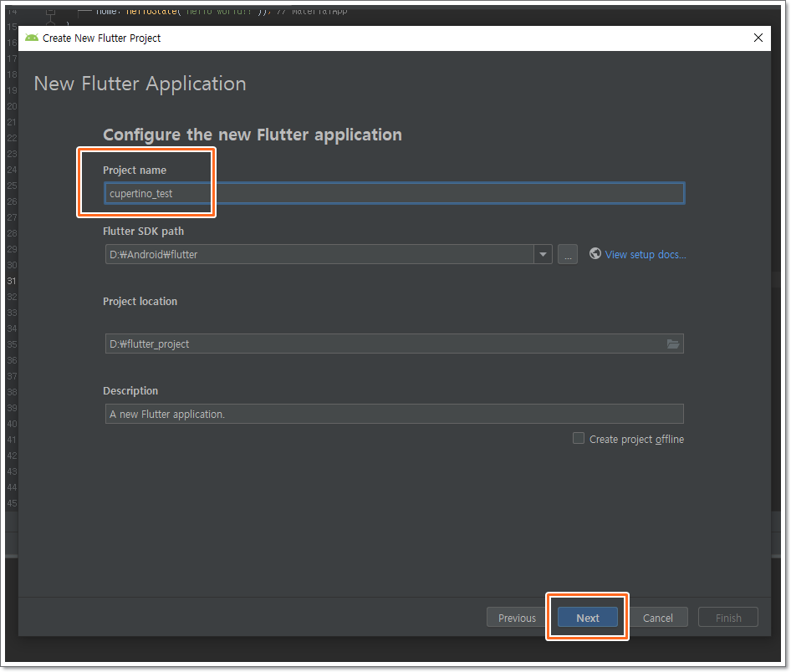Click line number 31 in editor gutter
This screenshot has height=672, width=791.
pos(12,281)
